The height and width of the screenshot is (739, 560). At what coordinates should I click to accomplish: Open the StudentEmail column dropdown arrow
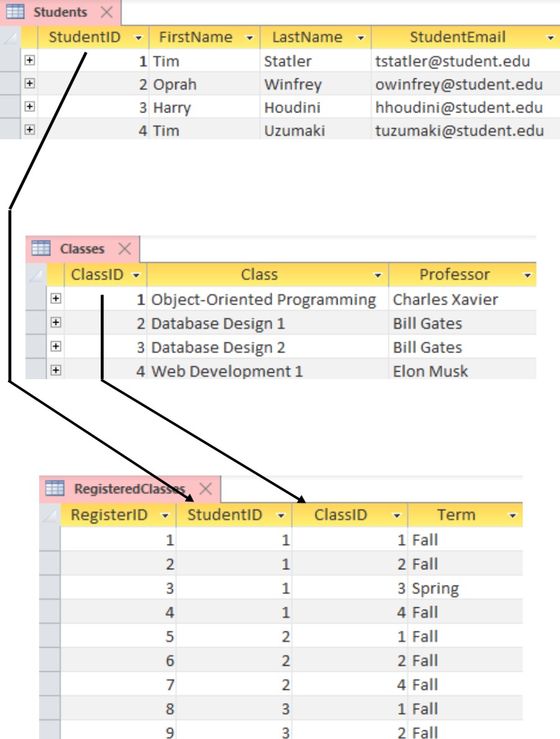(550, 38)
